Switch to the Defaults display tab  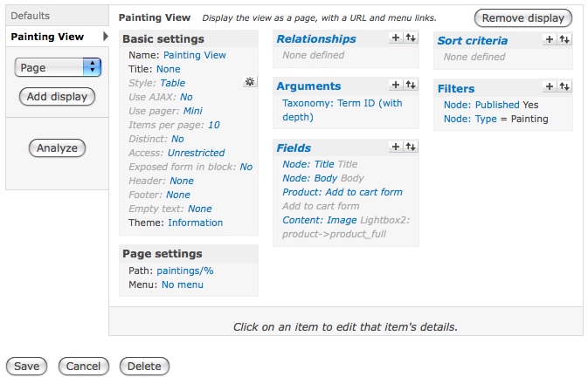[x=31, y=16]
